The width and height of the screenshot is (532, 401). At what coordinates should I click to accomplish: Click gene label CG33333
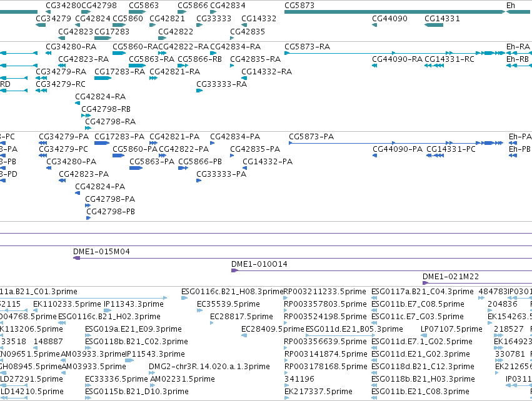214,18
